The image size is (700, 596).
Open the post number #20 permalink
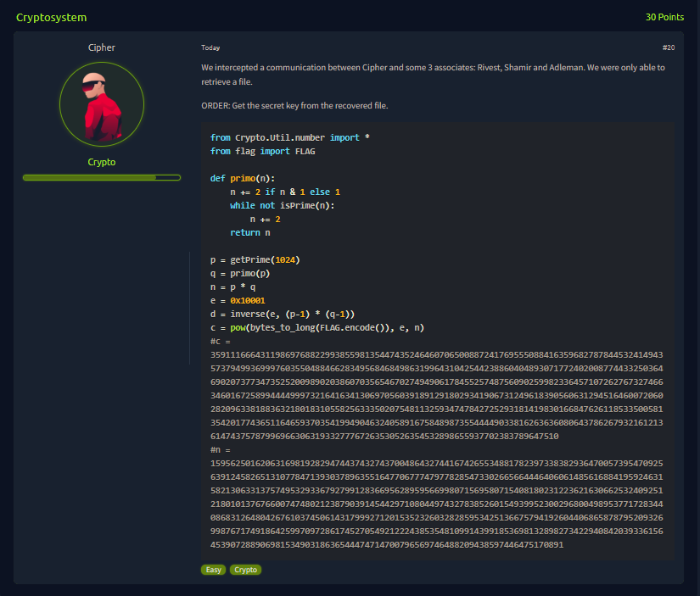coord(668,47)
